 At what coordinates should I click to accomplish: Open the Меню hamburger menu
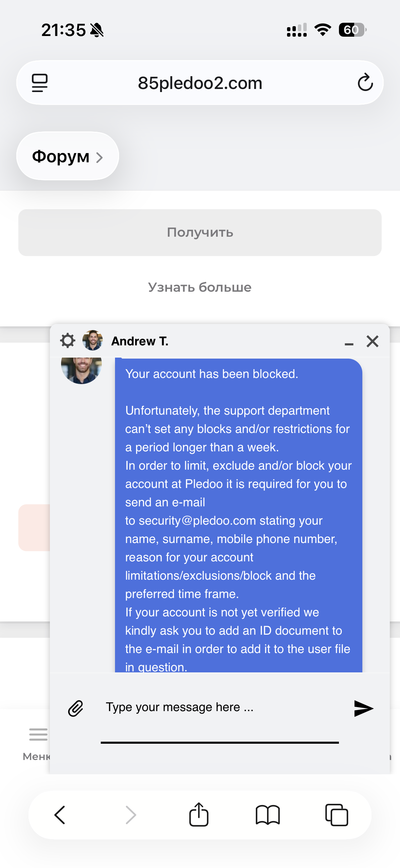coord(38,735)
